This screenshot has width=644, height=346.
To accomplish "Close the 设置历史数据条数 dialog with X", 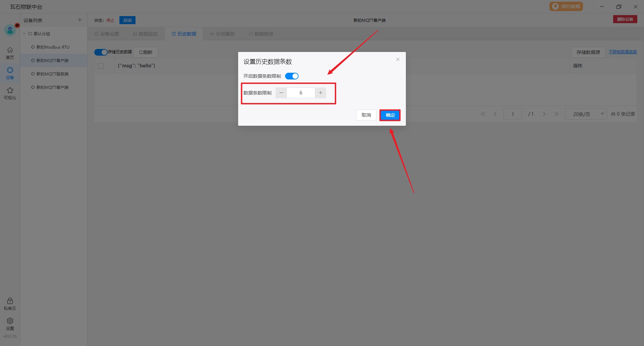I will point(397,59).
